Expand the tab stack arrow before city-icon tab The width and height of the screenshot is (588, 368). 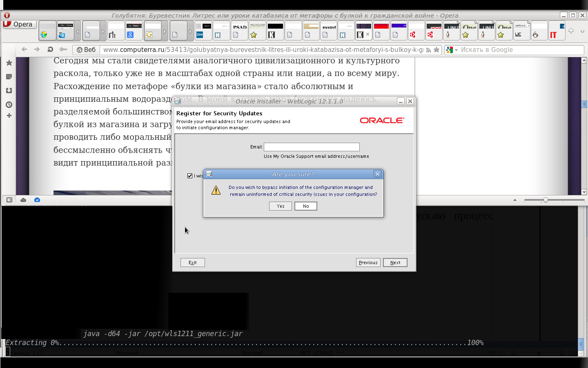103,31
